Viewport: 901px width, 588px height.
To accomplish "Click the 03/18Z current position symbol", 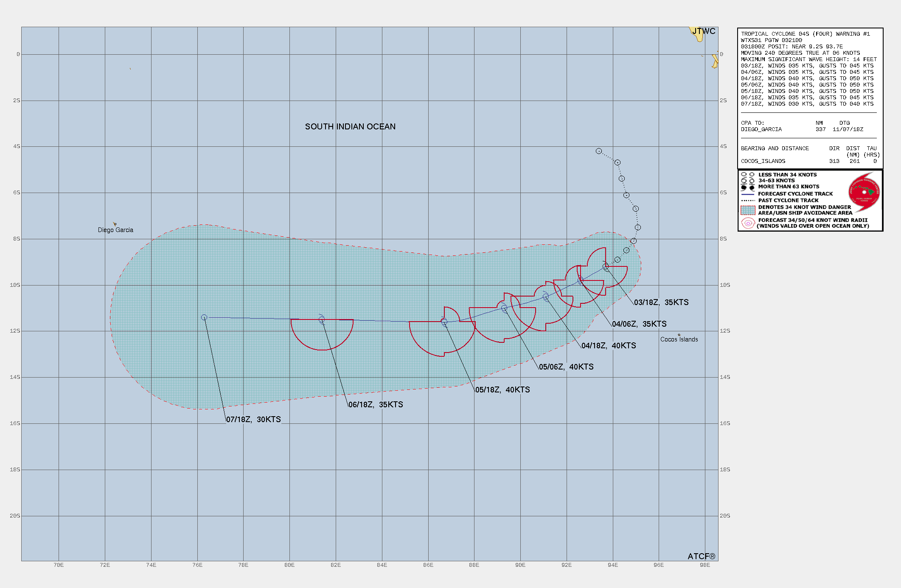I will pyautogui.click(x=606, y=266).
